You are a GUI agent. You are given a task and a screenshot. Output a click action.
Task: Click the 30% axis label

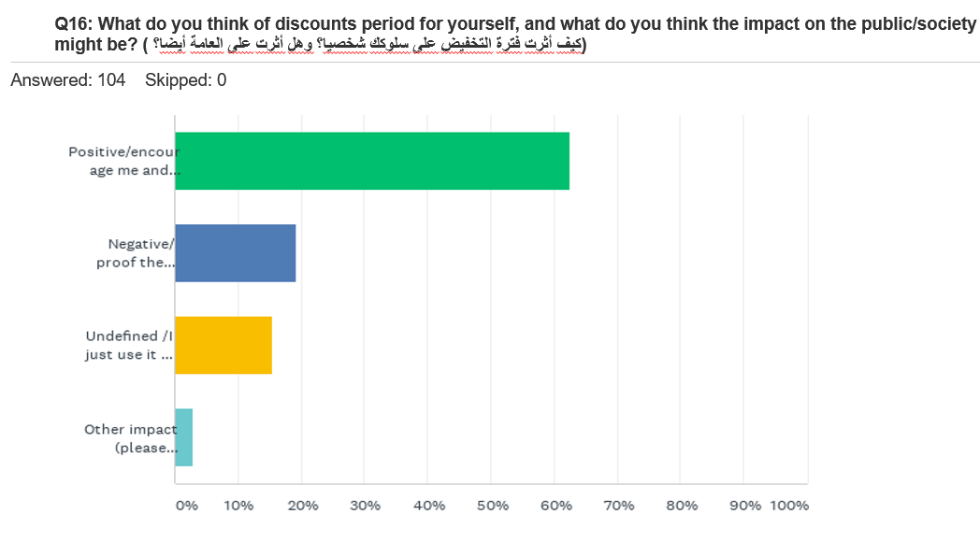click(x=366, y=506)
